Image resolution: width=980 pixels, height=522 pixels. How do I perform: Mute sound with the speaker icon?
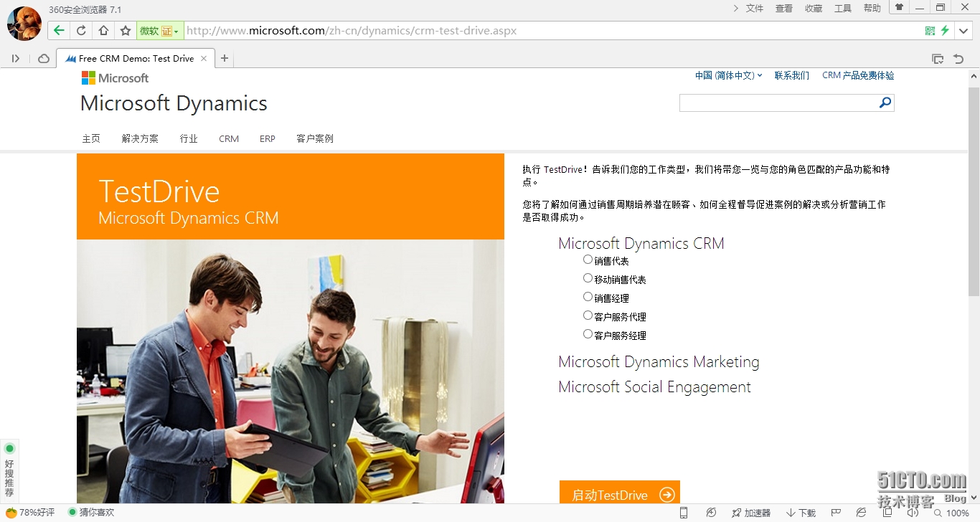912,513
